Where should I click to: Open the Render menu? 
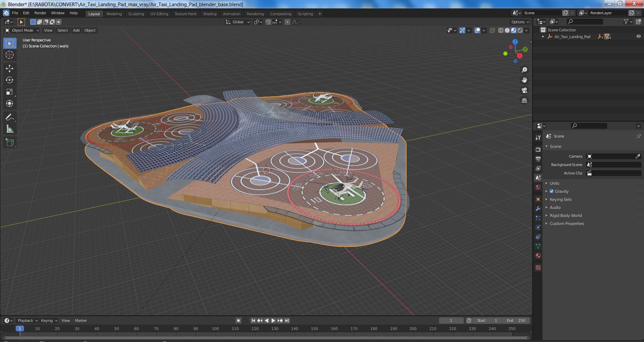coord(40,13)
